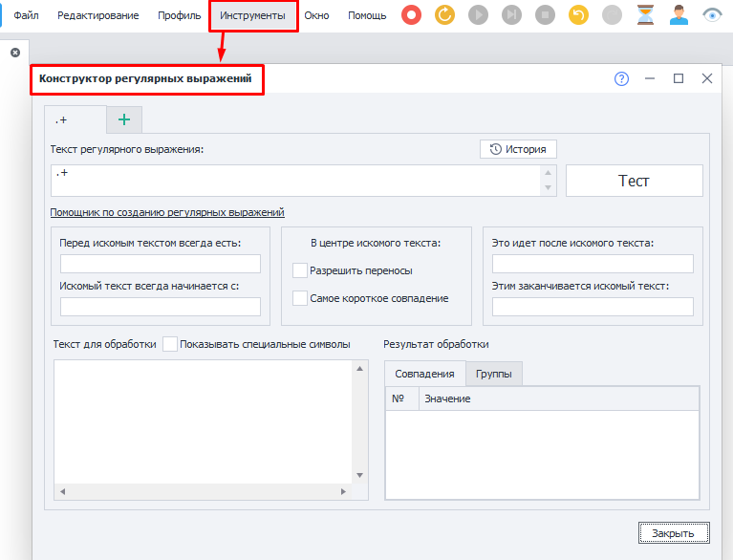Image resolution: width=733 pixels, height=560 pixels.
Task: Click the orange restart circular-arrow icon
Action: (x=444, y=15)
